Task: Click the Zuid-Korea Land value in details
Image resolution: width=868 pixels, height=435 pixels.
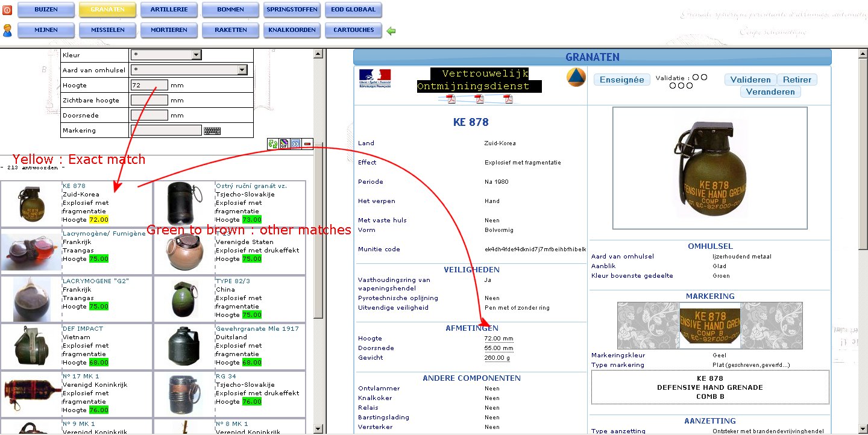Action: tap(500, 143)
